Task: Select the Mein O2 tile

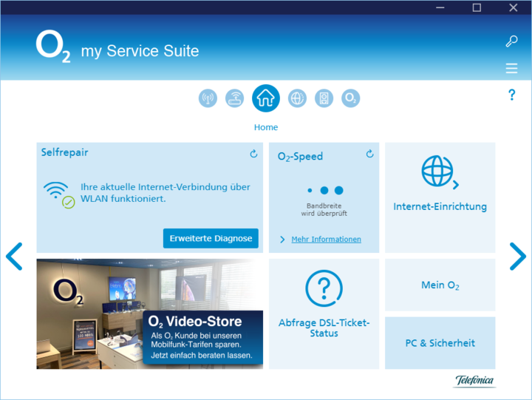Action: click(x=440, y=285)
